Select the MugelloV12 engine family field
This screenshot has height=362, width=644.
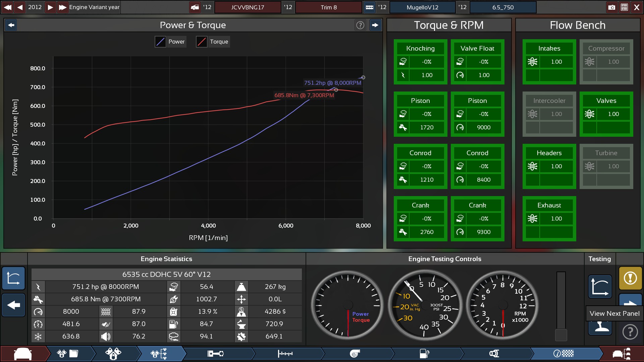[422, 7]
